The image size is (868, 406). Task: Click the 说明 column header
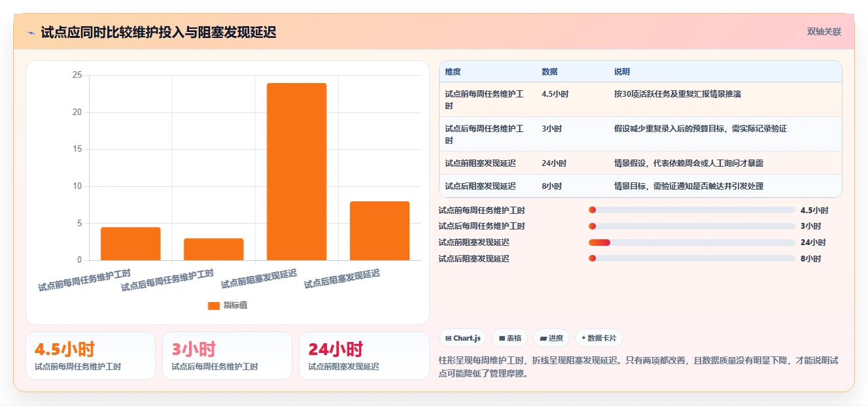coord(622,72)
